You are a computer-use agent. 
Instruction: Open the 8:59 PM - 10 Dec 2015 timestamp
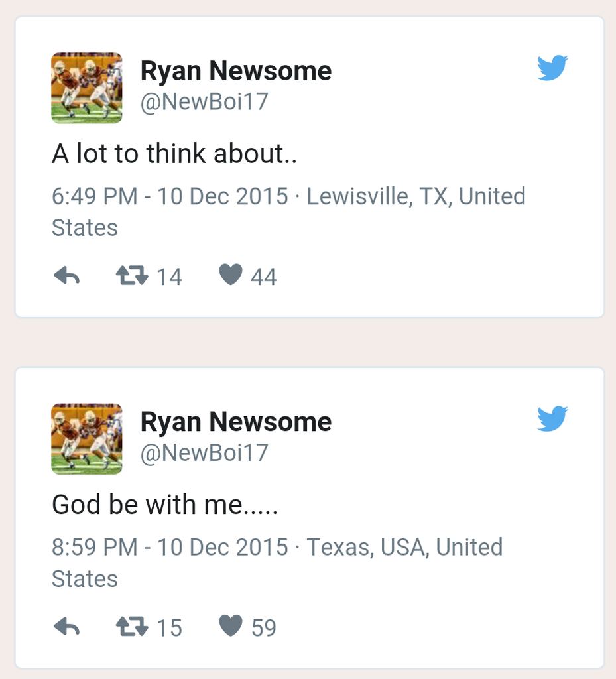(170, 547)
